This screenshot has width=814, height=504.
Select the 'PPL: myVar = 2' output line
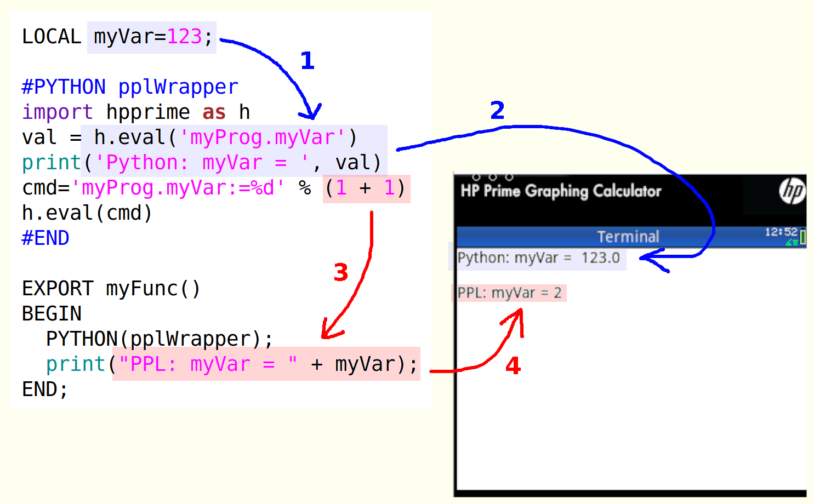click(509, 293)
